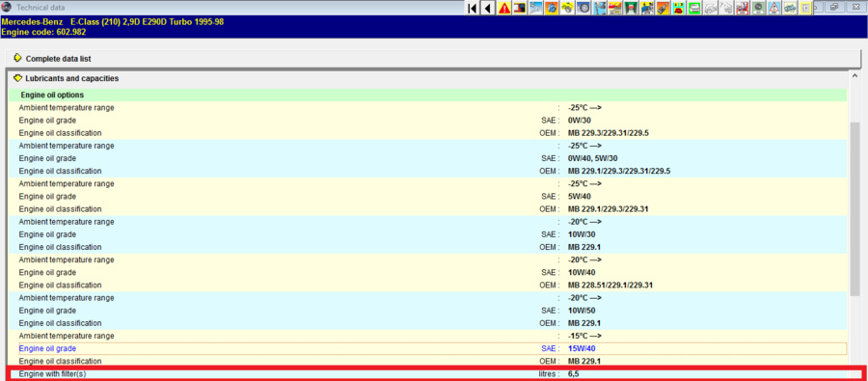The height and width of the screenshot is (381, 868).
Task: Select the MB 229.1/229.3/229.31/229.5 classification
Action: click(619, 171)
